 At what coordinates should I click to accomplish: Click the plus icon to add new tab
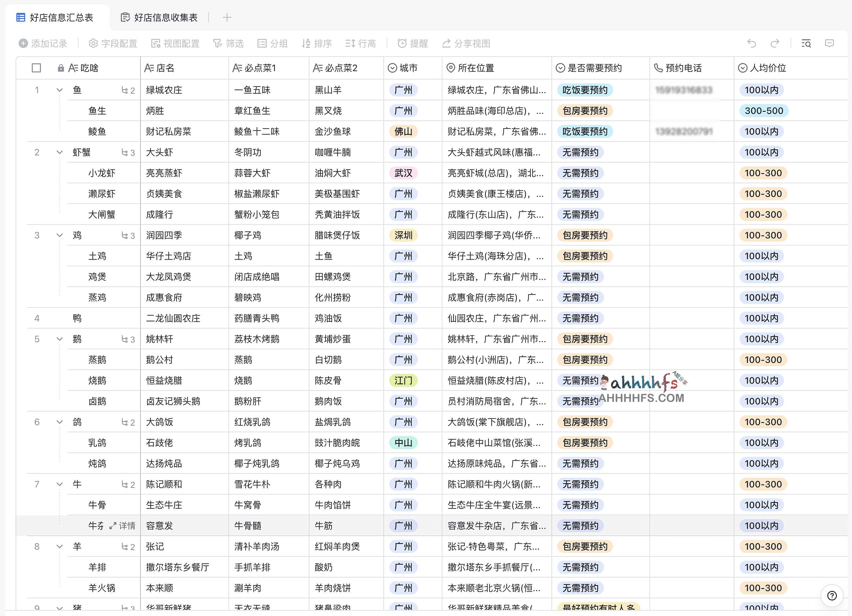pos(227,18)
